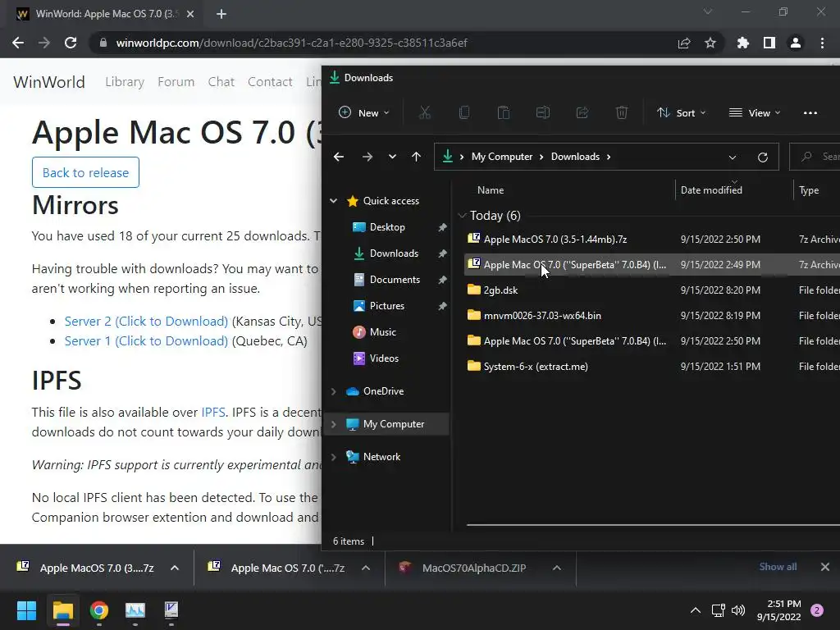Click Chrome's back arrow

[18, 43]
